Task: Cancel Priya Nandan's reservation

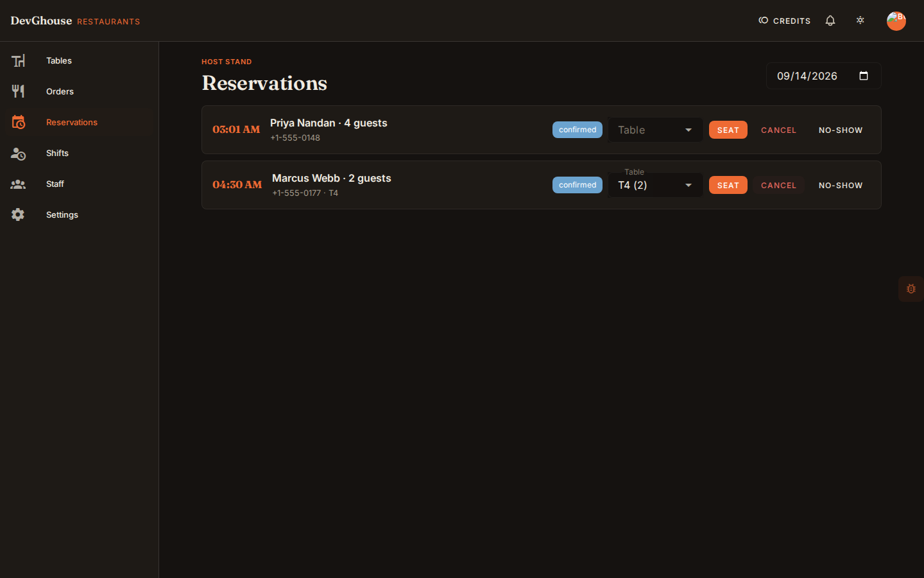Action: click(x=778, y=130)
